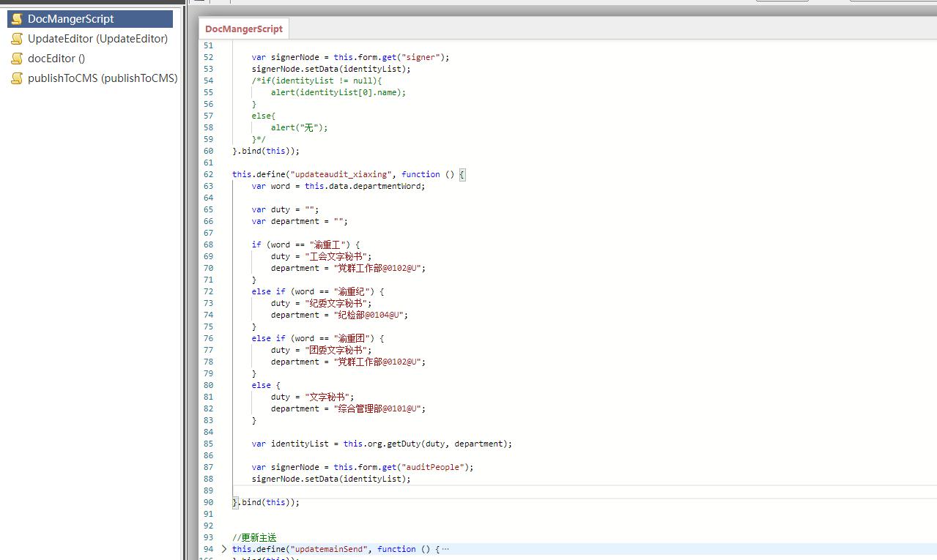Click the "综合管理部@0101@U" string value

tap(379, 408)
